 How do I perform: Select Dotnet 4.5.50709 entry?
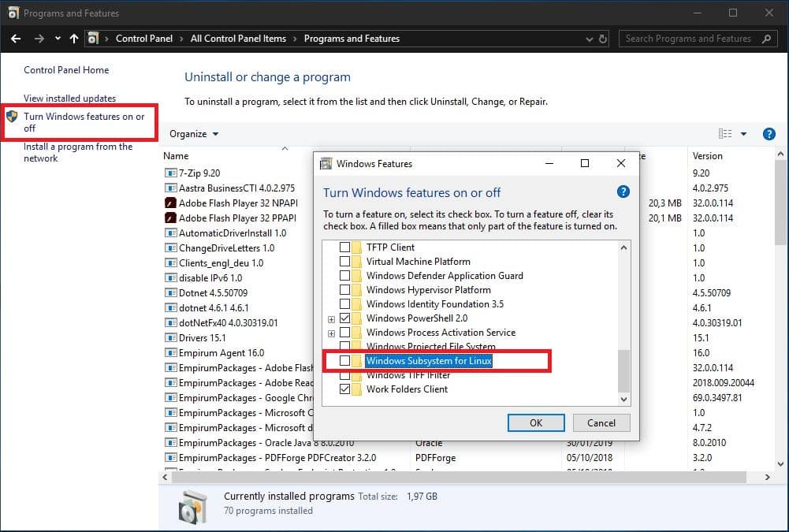click(x=213, y=293)
